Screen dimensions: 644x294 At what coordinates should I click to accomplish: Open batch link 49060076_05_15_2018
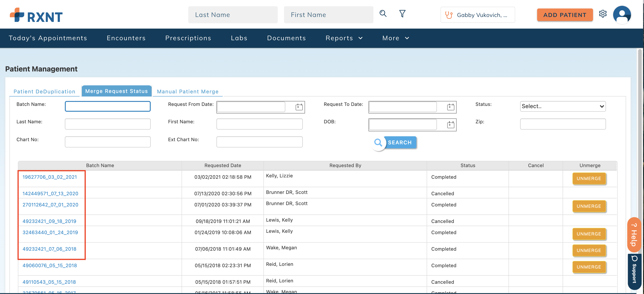[49, 265]
